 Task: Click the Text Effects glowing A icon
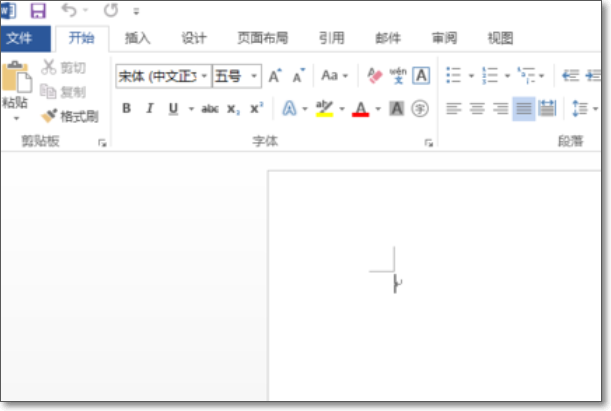tap(289, 108)
